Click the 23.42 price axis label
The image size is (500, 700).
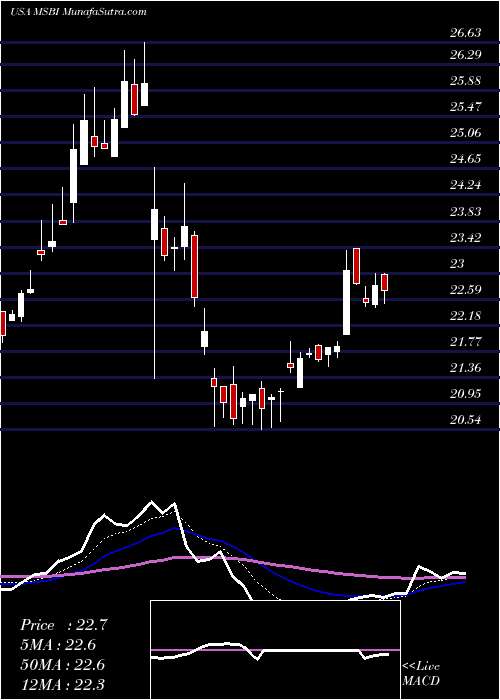coord(466,238)
